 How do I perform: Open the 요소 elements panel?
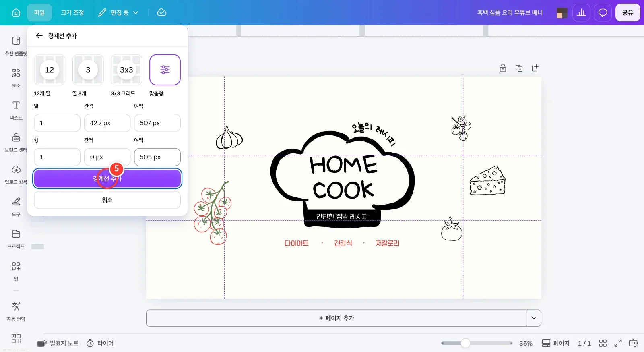point(16,78)
